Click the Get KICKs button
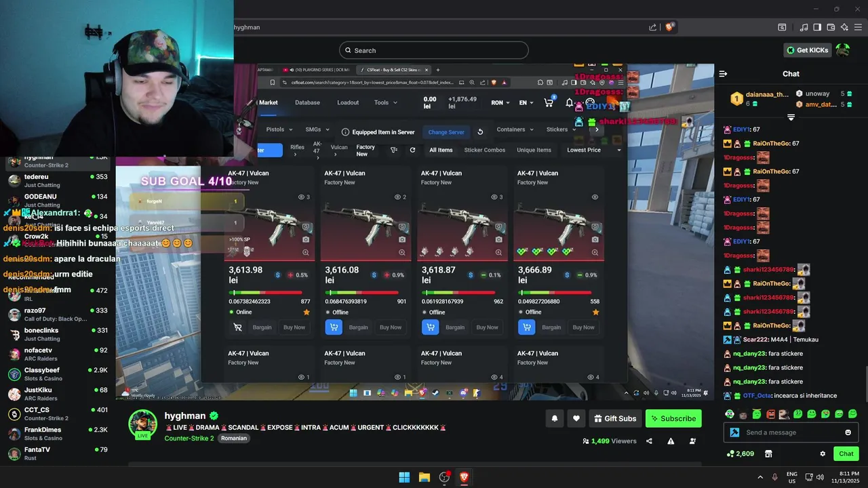Image resolution: width=868 pixels, height=488 pixels. point(807,50)
